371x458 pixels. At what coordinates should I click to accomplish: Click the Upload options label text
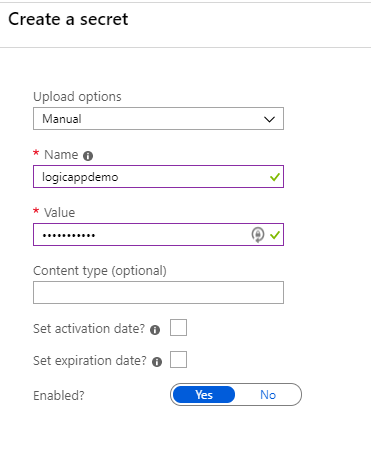coord(77,97)
